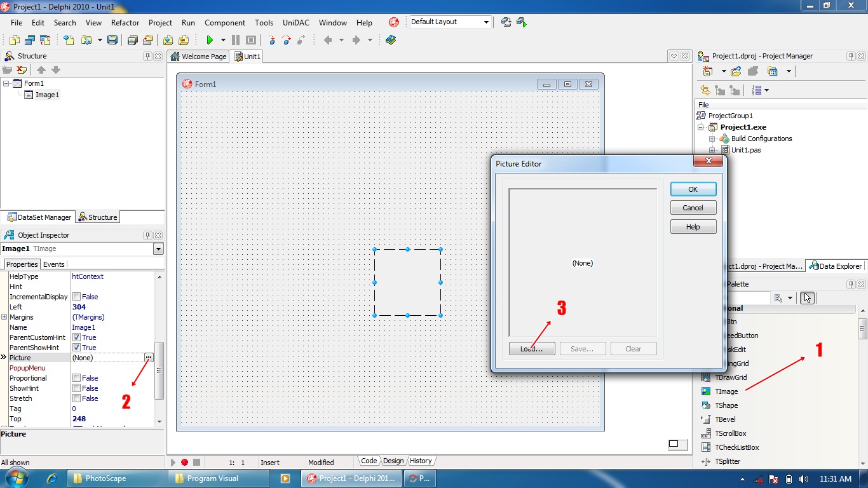868x488 pixels.
Task: Click the Step Over debug icon
Action: coord(287,40)
